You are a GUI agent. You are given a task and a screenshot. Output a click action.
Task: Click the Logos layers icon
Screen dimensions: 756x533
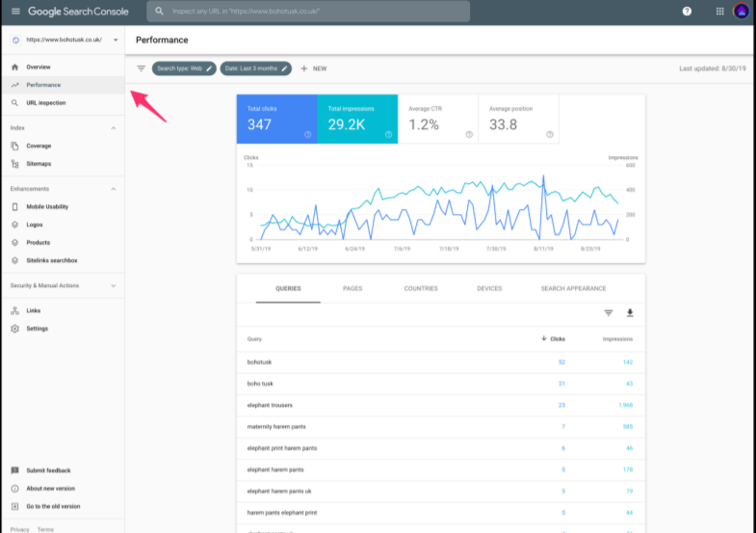pyautogui.click(x=15, y=225)
